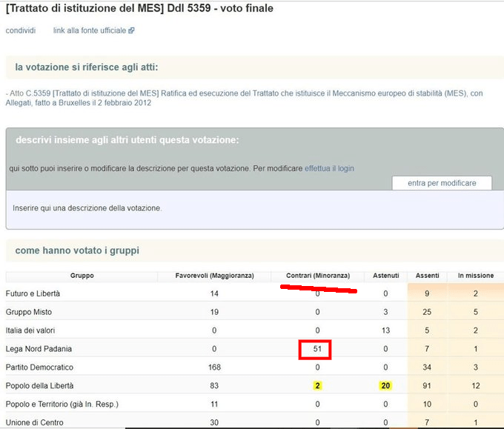The height and width of the screenshot is (429, 504).
Task: Click 'entra per modificare' button
Action: 442,183
